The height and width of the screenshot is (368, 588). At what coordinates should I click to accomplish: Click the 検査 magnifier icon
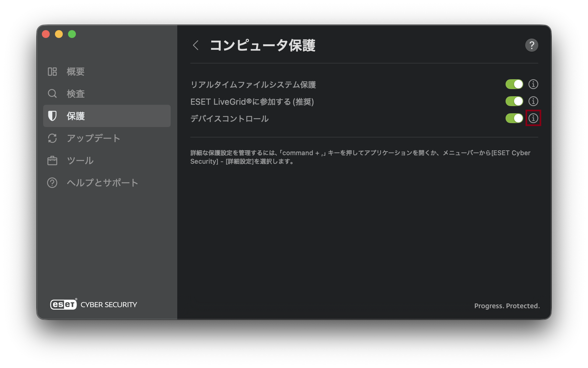click(x=52, y=94)
